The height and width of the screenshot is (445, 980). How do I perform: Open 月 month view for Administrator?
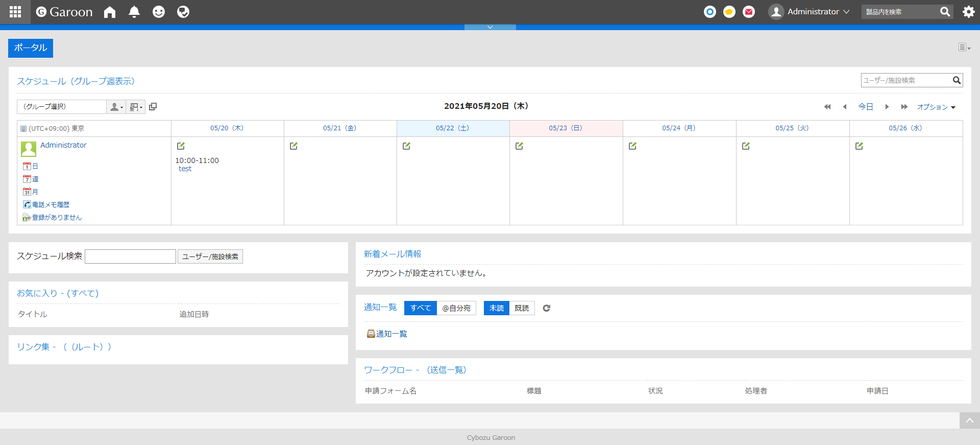pos(31,192)
